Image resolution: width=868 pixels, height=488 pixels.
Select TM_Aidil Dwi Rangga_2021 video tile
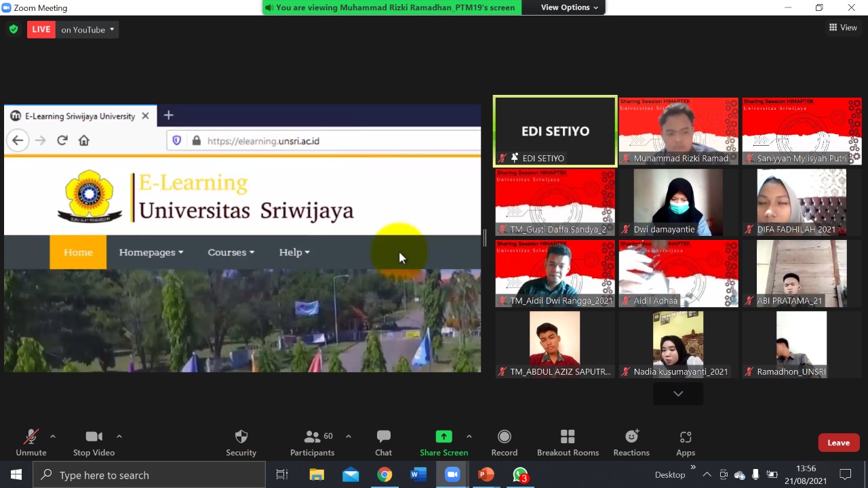[x=555, y=273]
